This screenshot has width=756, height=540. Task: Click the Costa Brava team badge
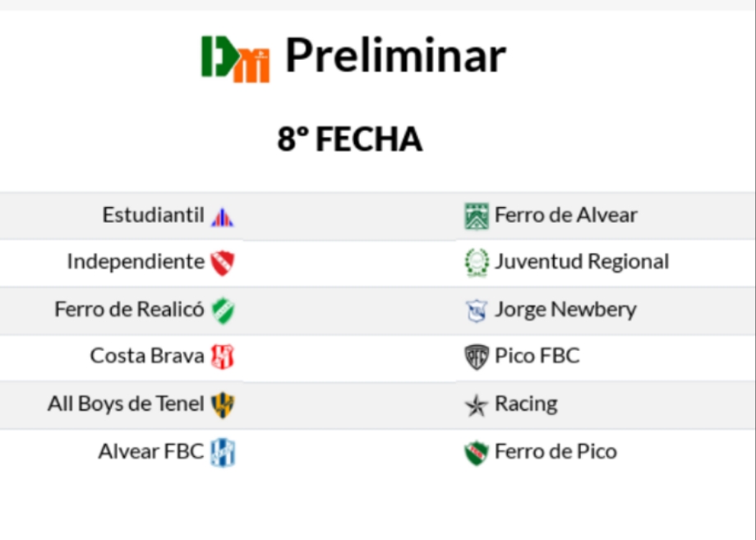click(x=222, y=357)
